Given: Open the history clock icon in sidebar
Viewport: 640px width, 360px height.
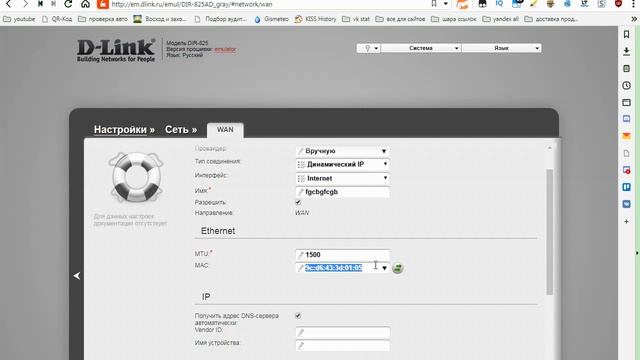Looking at the screenshot, I should click(627, 85).
